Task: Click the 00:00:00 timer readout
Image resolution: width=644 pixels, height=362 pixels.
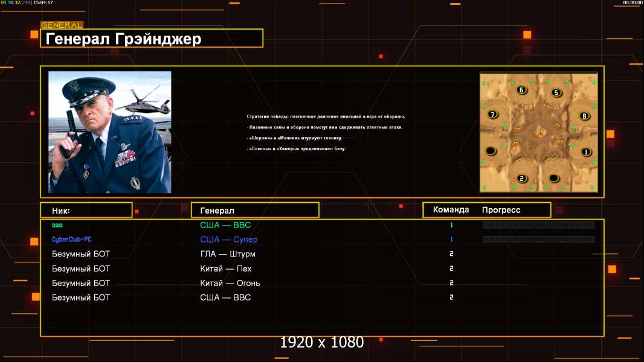Action: (x=633, y=2)
